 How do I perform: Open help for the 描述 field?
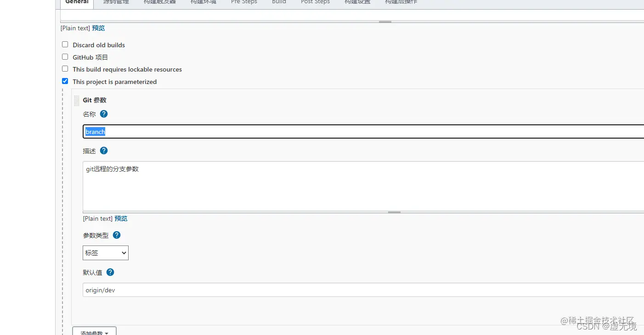pos(104,151)
